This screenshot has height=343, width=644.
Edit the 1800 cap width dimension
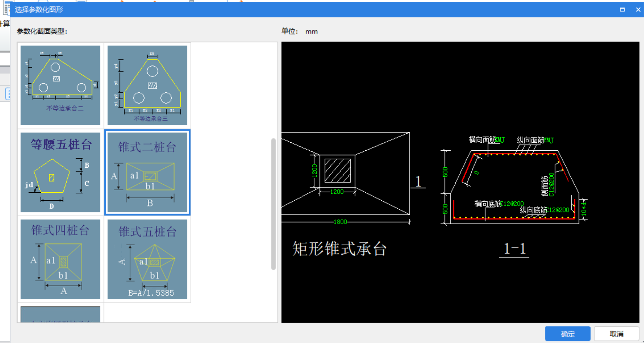point(340,222)
